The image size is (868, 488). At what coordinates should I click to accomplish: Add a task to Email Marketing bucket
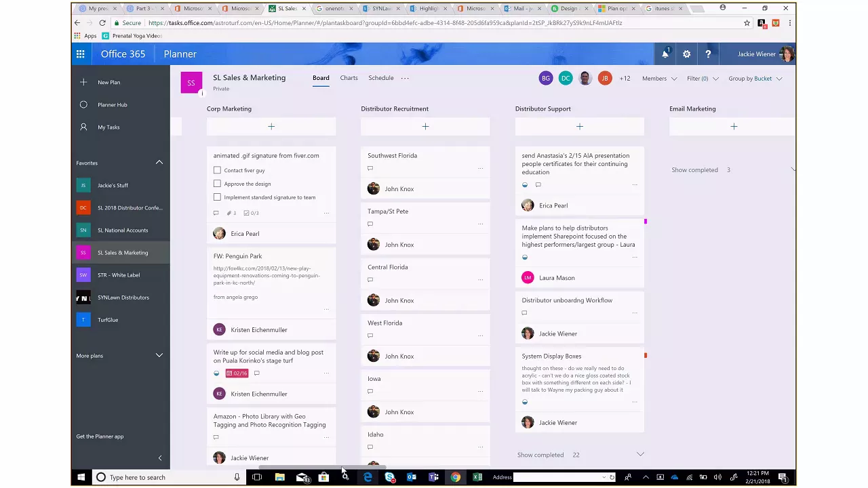tap(732, 127)
